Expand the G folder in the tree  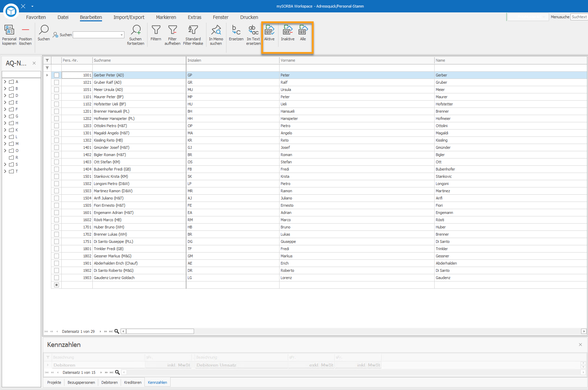pos(5,116)
